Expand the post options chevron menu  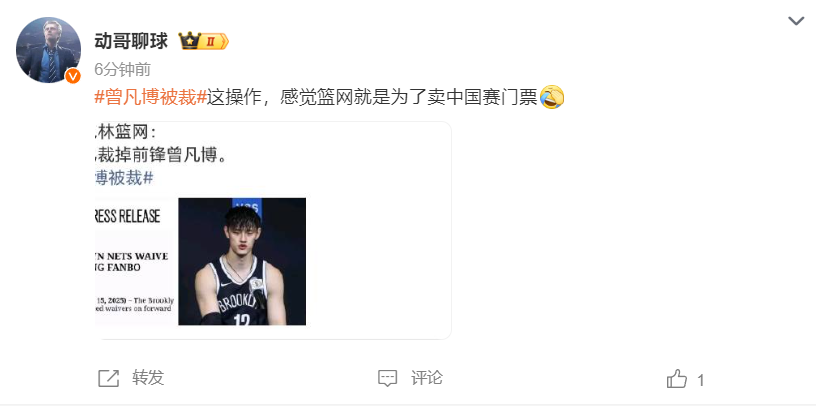(x=796, y=21)
